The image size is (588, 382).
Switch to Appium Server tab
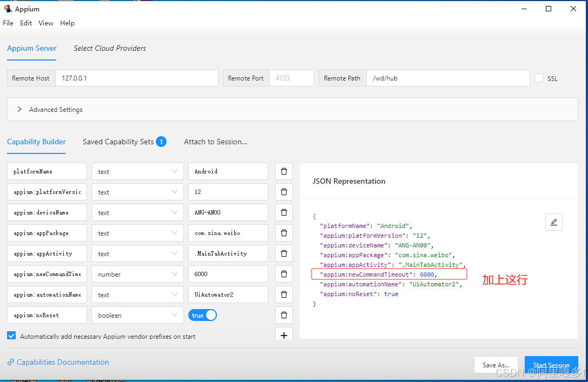(x=32, y=48)
